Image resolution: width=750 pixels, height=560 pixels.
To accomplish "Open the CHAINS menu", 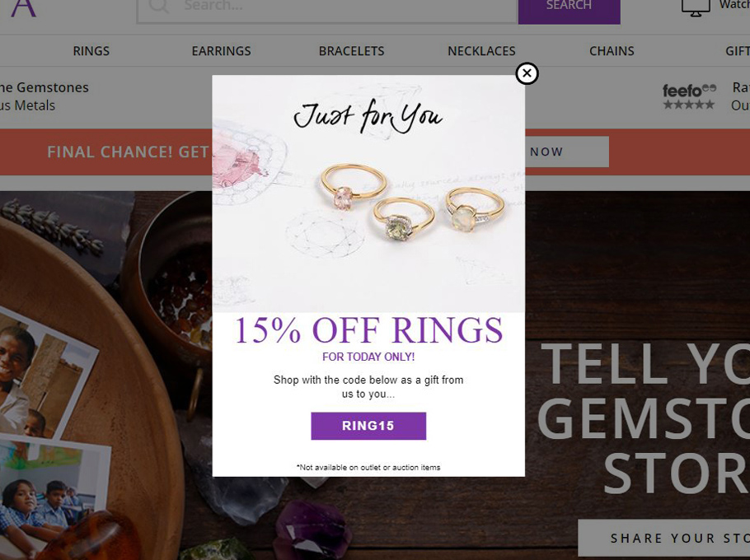I will pyautogui.click(x=612, y=51).
